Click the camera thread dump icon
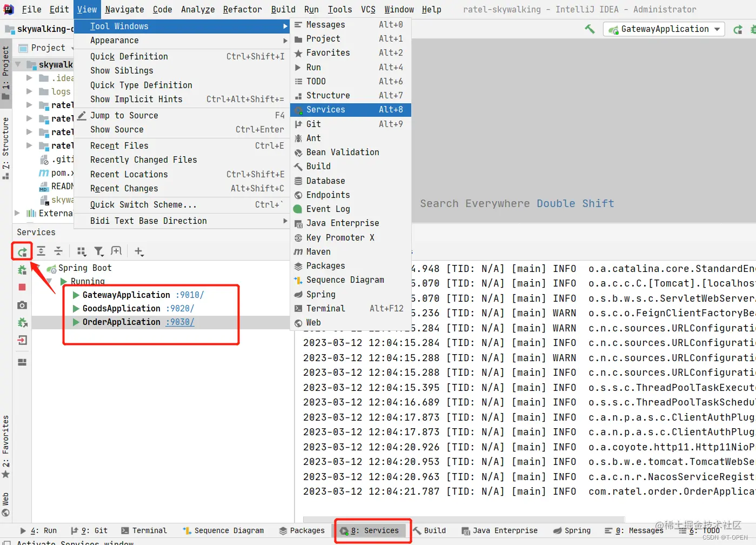 coord(22,305)
